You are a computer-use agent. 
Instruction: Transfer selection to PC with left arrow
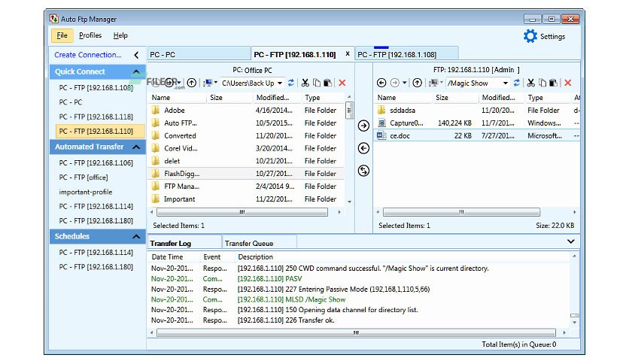pos(363,148)
